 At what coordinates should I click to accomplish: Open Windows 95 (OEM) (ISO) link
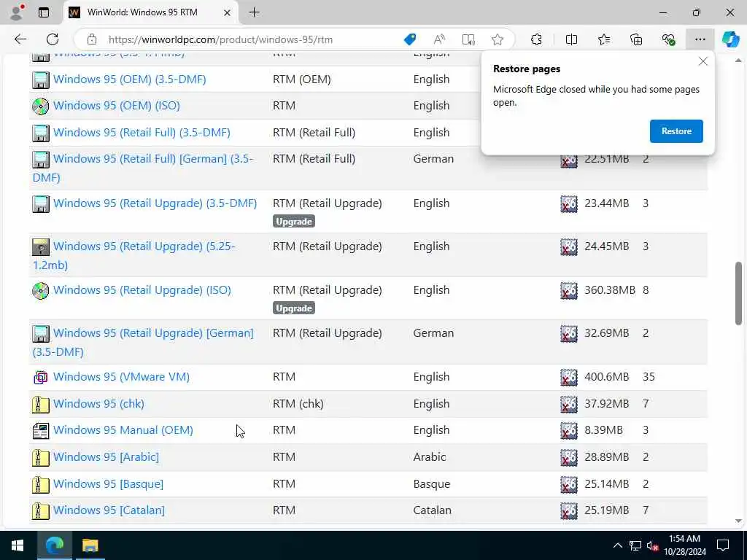(x=117, y=105)
